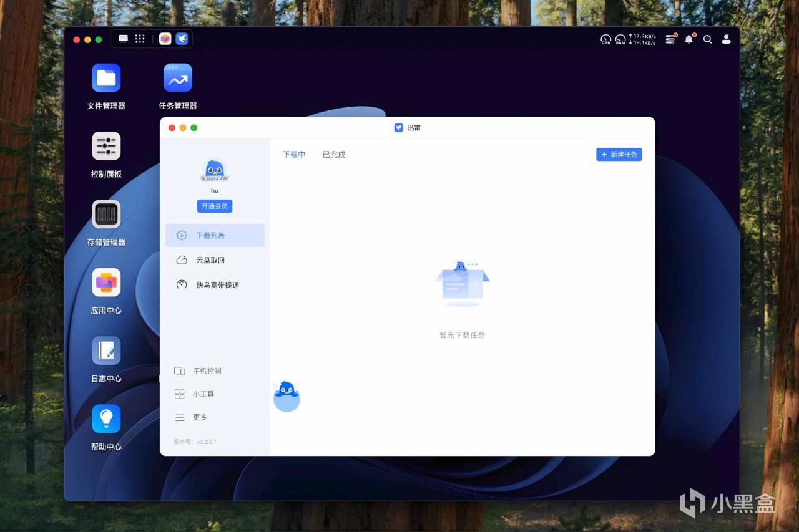Open the 日志中心 desktop icon
The image size is (799, 532).
point(106,351)
